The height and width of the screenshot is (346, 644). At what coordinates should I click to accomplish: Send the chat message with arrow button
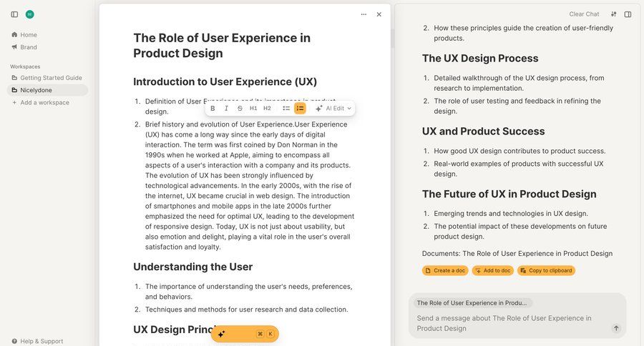click(615, 328)
